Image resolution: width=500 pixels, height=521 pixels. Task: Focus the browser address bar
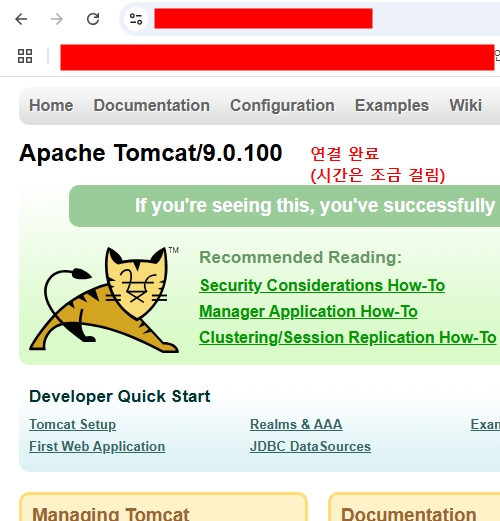point(310,19)
